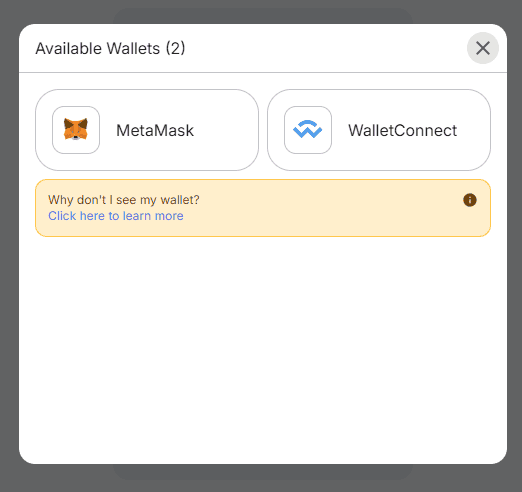Click the info icon in the yellow banner
Image resolution: width=522 pixels, height=492 pixels.
[x=470, y=200]
